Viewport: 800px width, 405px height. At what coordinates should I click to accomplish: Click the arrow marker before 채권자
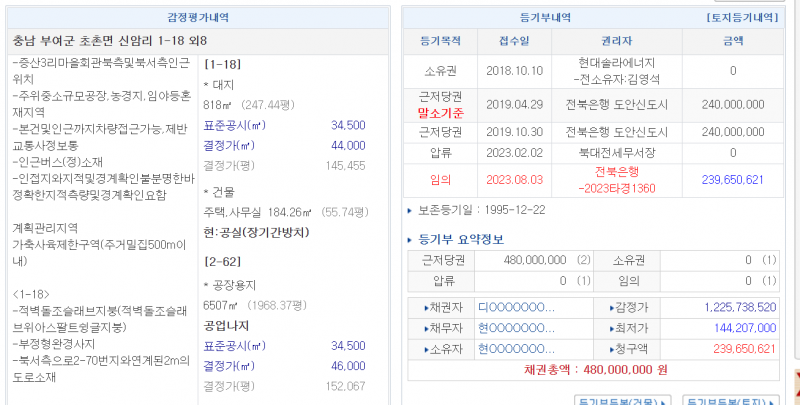coord(425,307)
